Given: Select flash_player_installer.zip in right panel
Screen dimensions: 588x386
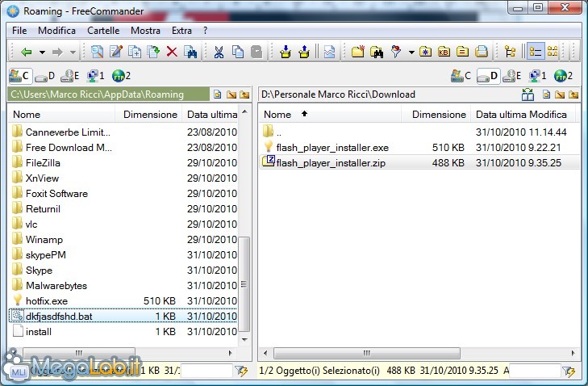Looking at the screenshot, I should pyautogui.click(x=419, y=162).
